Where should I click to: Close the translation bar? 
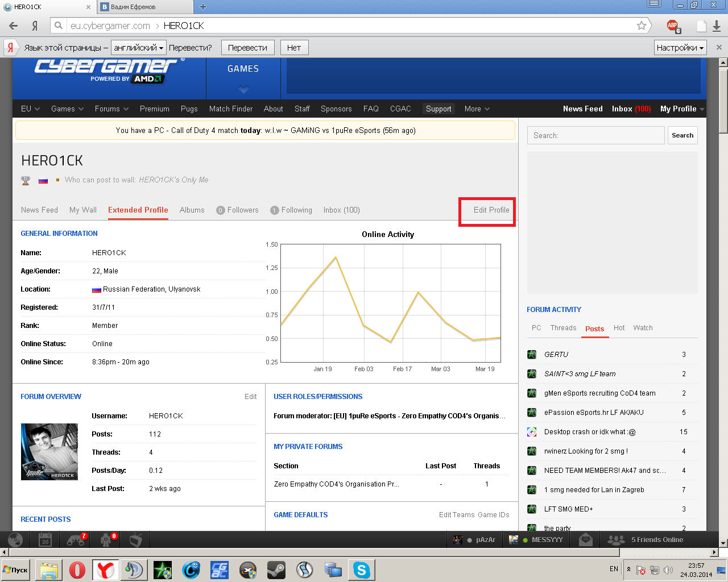pyautogui.click(x=719, y=48)
